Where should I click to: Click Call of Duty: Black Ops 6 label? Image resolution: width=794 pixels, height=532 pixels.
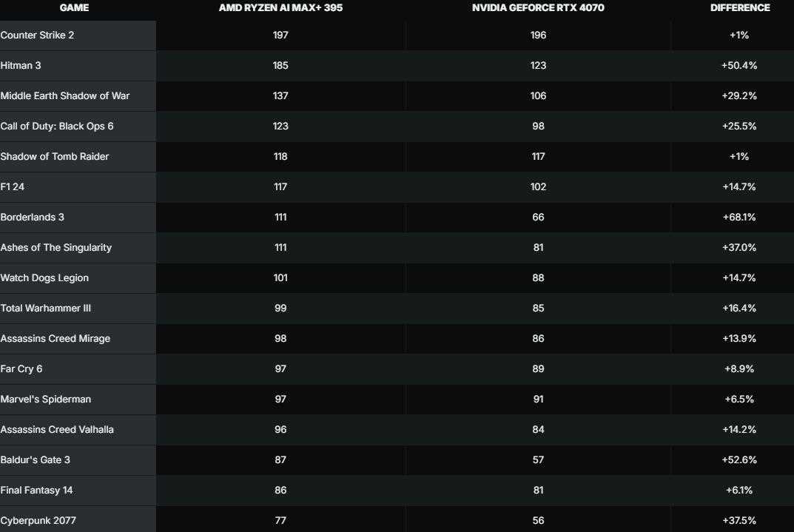pos(57,127)
